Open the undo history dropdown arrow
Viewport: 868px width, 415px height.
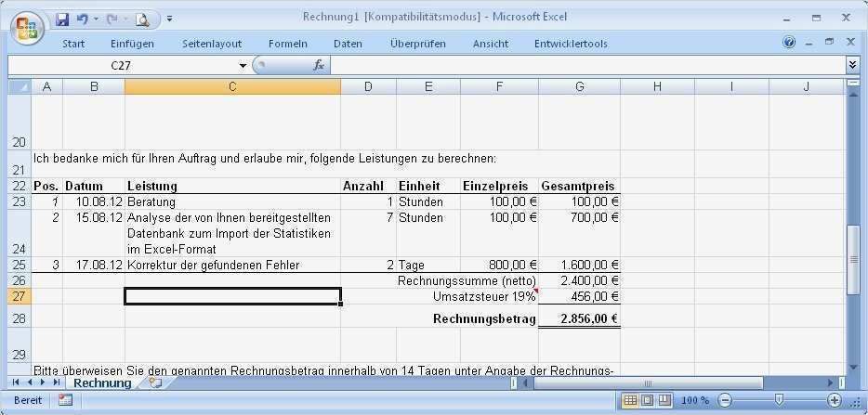click(96, 19)
